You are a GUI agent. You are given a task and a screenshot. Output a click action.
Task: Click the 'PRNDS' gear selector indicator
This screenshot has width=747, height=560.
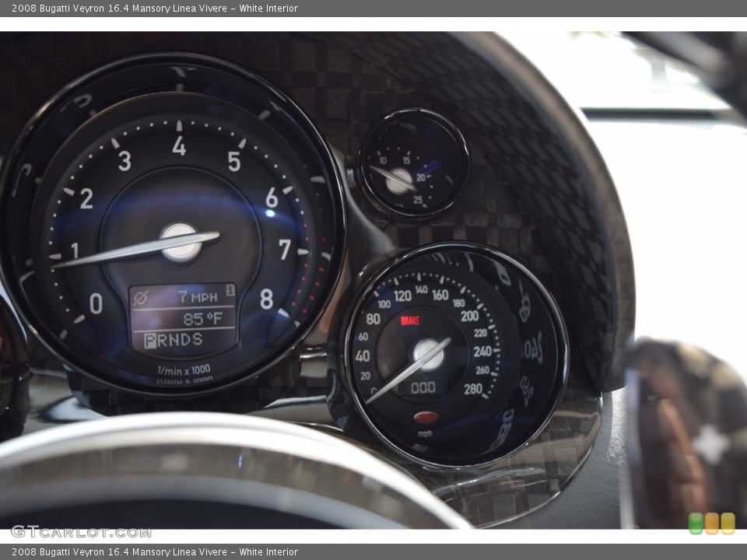(174, 340)
